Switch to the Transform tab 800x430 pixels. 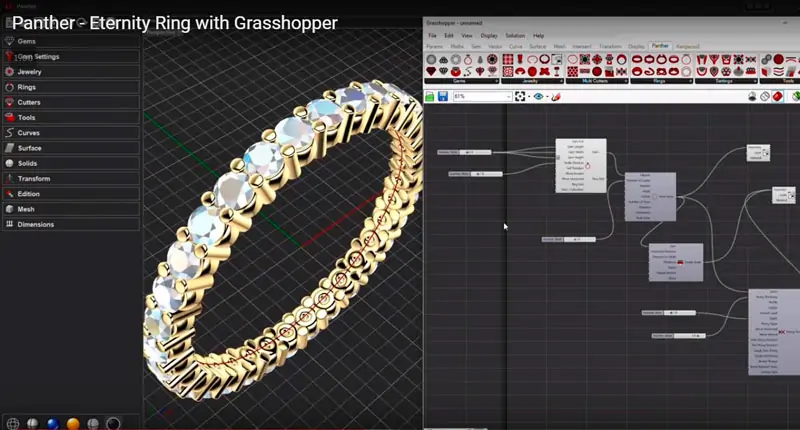pos(610,46)
